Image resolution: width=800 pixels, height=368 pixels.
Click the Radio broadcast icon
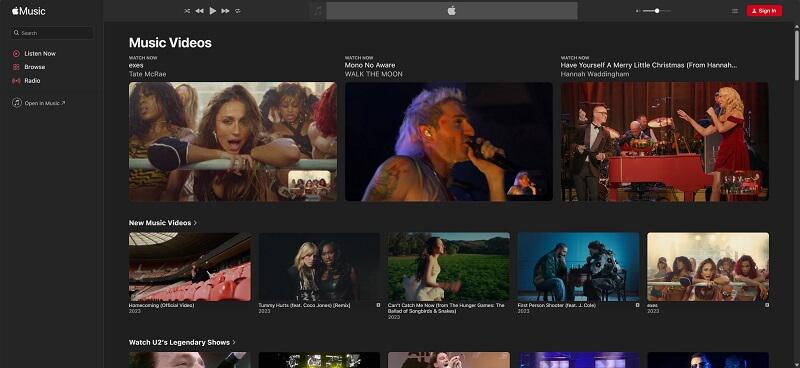(16, 81)
